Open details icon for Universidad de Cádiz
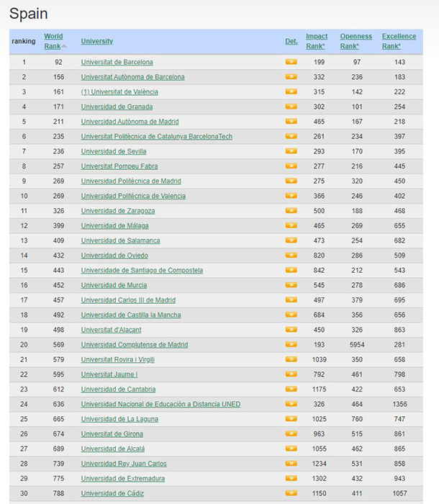Screen dimensions: 439x504 point(291,493)
